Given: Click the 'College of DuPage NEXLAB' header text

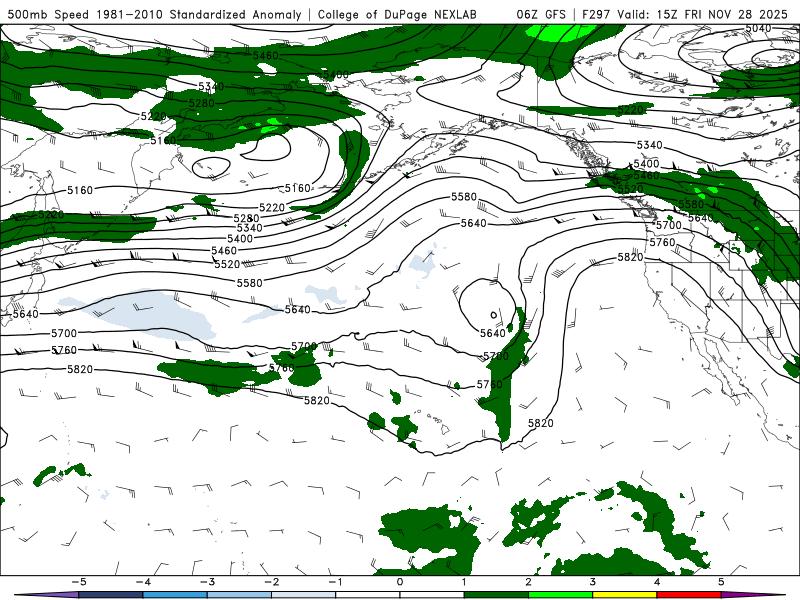Looking at the screenshot, I should [397, 14].
